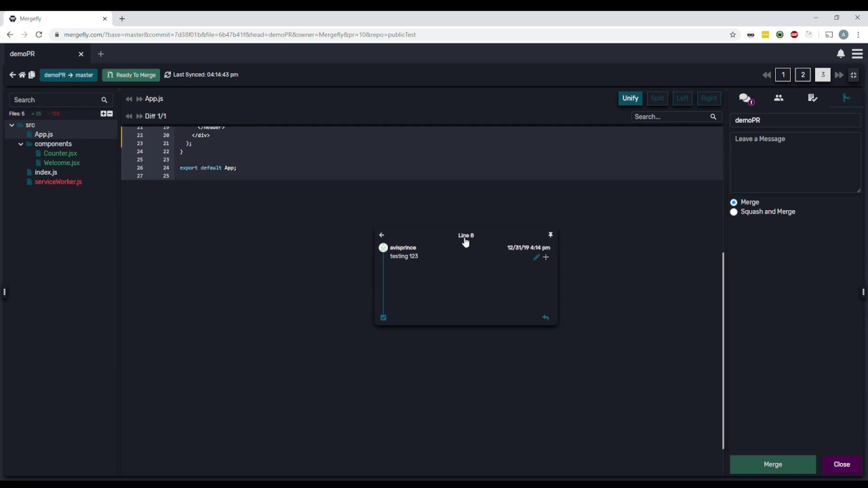This screenshot has height=488, width=868.
Task: Click the demoPR title field in merge panel
Action: click(x=795, y=120)
